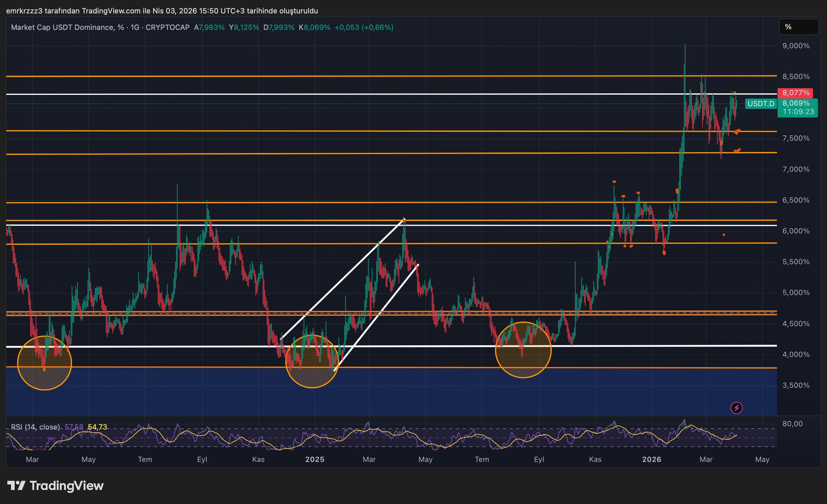The image size is (827, 504).
Task: Click the purple lightning bolt icon
Action: 737,408
